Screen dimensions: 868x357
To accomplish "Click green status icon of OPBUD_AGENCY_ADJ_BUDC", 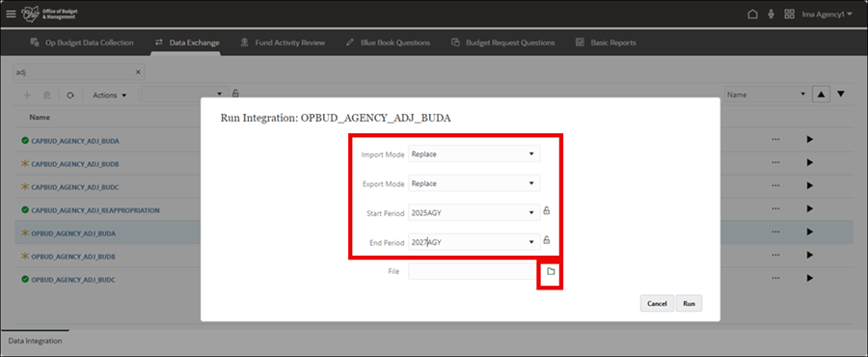I will (25, 280).
